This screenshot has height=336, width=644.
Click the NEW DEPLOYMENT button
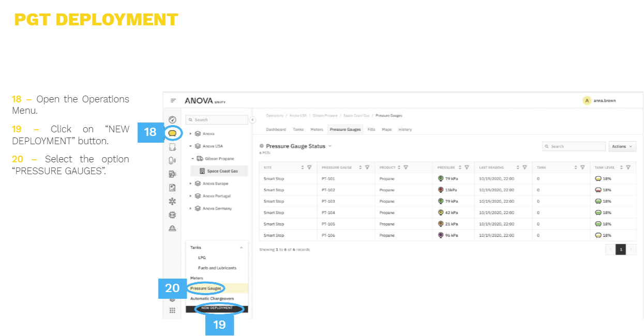pyautogui.click(x=217, y=309)
